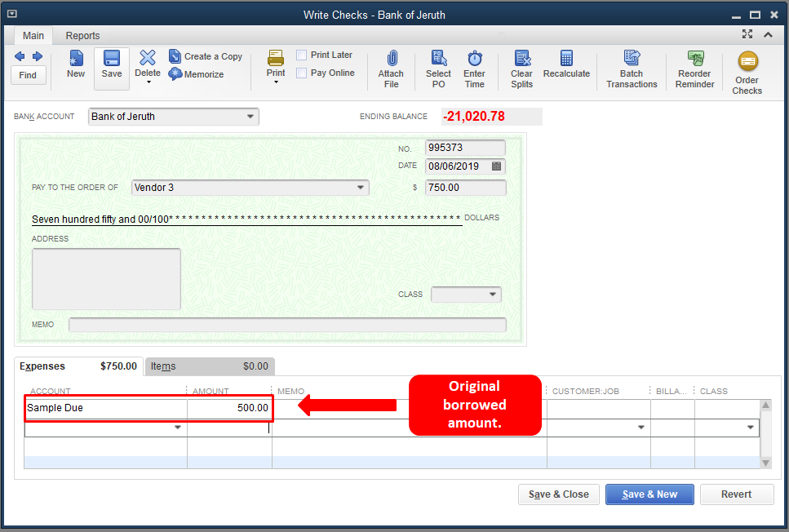Open the second-row Account dropdown
The image size is (789, 532).
[x=178, y=428]
